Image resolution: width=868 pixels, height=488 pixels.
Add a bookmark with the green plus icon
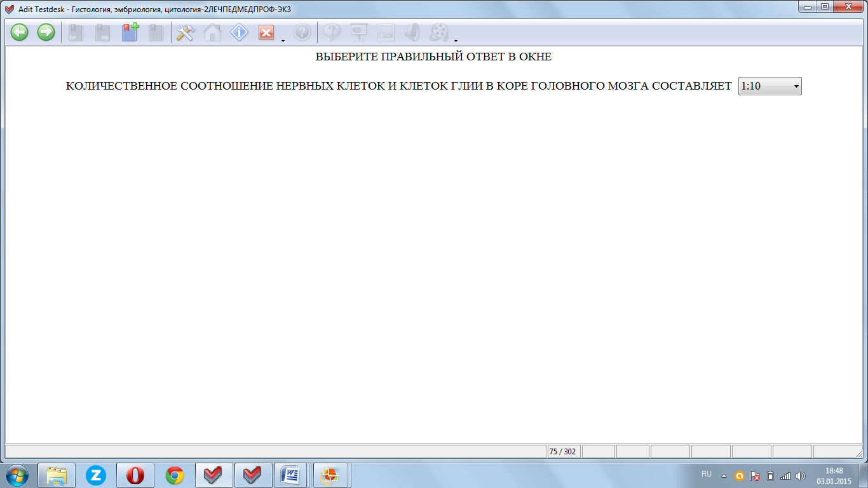[x=130, y=32]
